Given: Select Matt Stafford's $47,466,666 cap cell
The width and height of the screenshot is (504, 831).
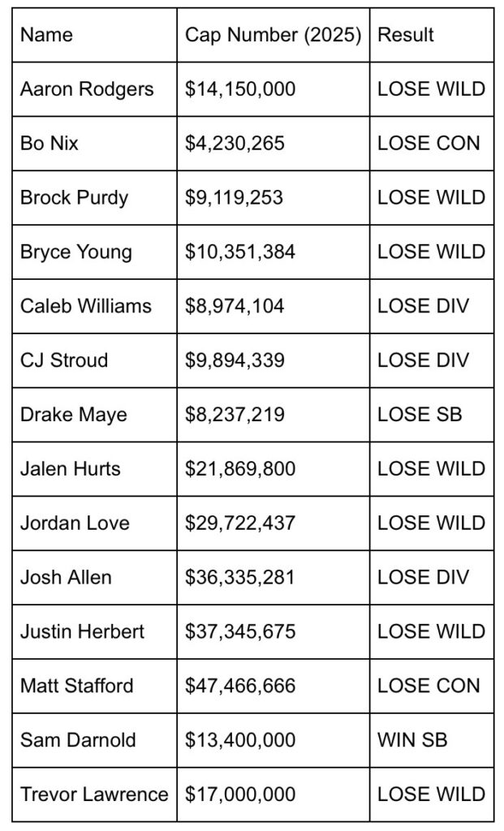Looking at the screenshot, I should point(240,687).
